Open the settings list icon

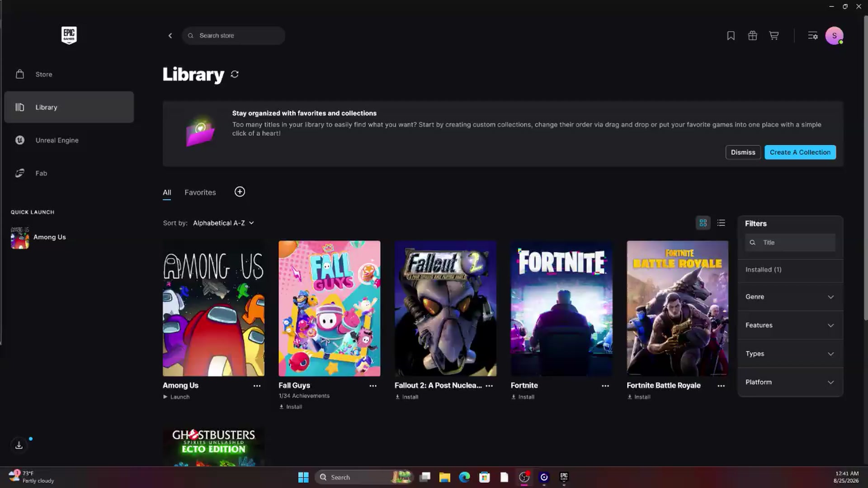812,36
